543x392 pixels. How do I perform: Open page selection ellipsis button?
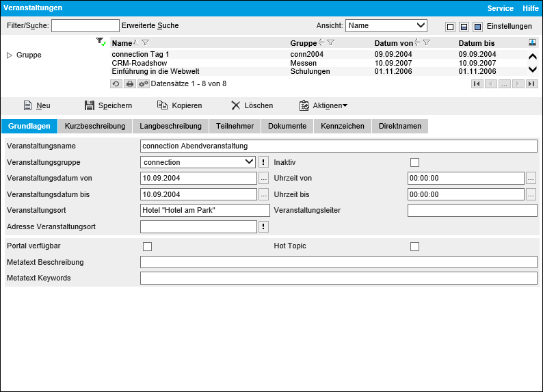coord(505,83)
